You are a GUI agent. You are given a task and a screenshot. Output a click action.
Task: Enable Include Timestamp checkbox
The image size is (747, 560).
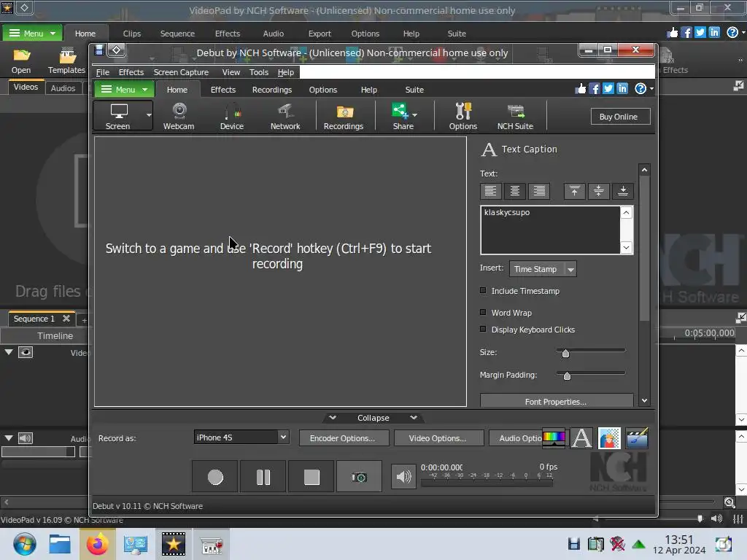[483, 290]
